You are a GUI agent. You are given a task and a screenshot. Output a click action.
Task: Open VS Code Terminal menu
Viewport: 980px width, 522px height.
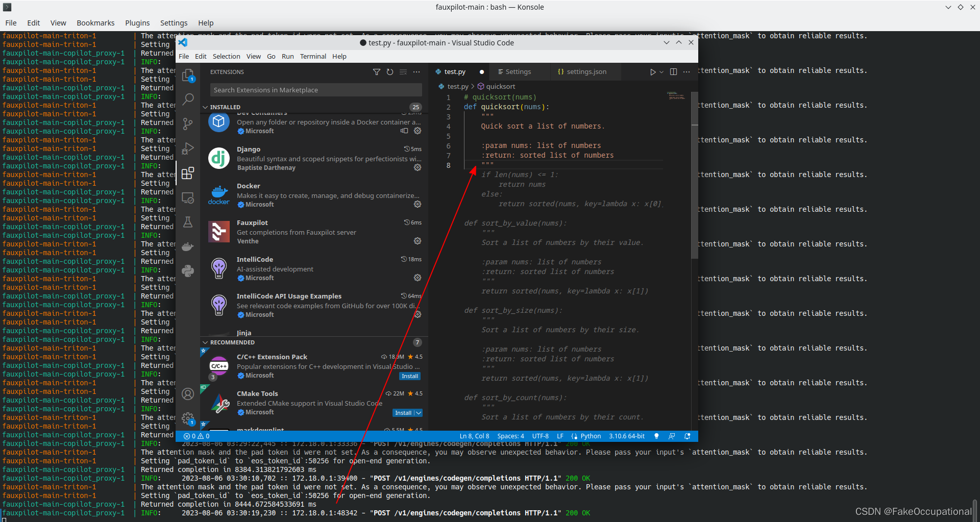coord(313,56)
